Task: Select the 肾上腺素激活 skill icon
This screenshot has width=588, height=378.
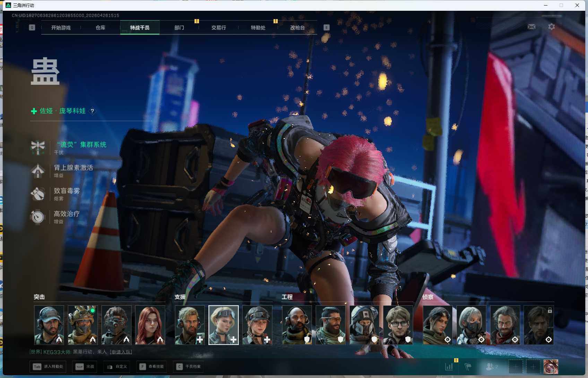Action: coord(38,170)
